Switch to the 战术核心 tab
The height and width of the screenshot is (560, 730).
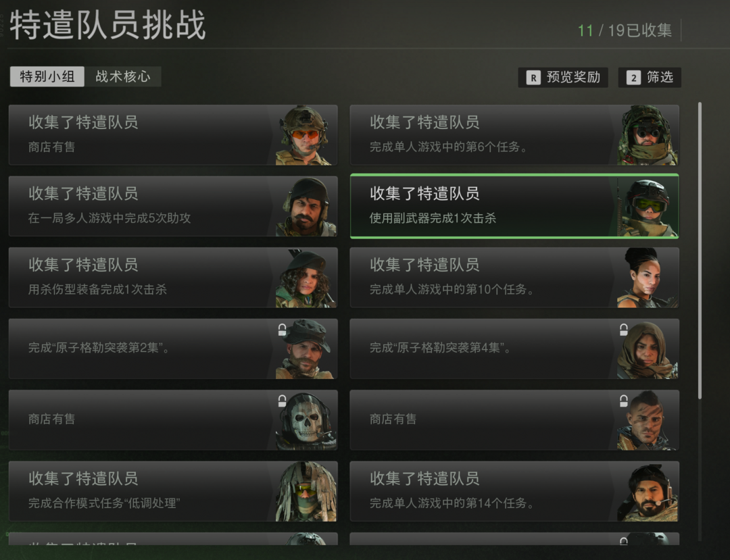[123, 76]
